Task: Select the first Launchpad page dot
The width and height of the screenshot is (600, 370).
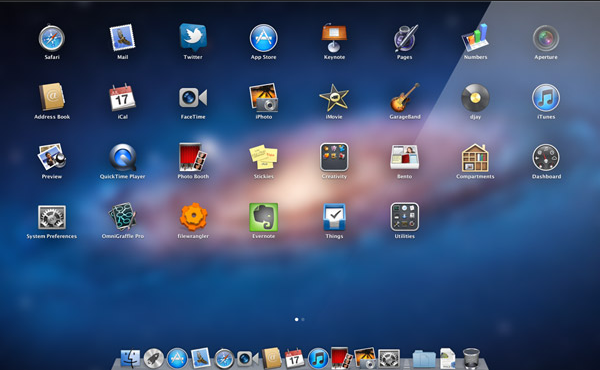Action: tap(297, 319)
